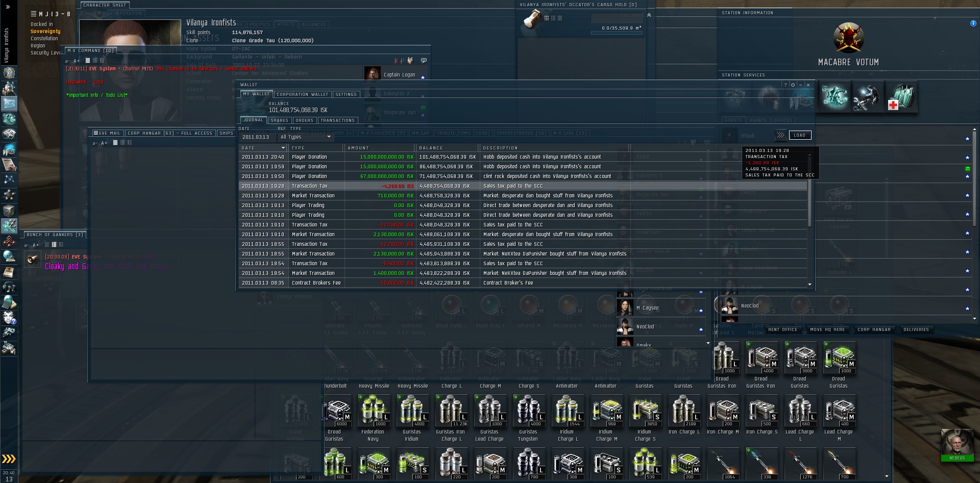The height and width of the screenshot is (483, 980).
Task: Select the Iron Charge S ammo item
Action: click(x=761, y=416)
